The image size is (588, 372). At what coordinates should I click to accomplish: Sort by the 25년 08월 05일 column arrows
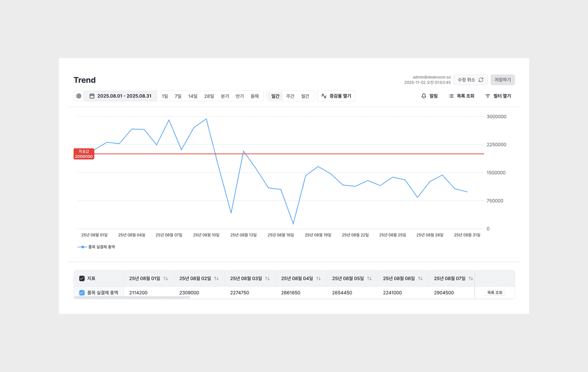click(x=369, y=279)
